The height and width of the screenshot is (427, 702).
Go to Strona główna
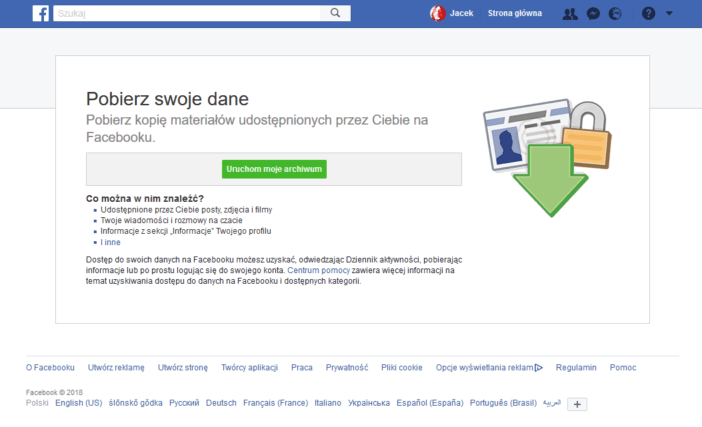coord(514,13)
